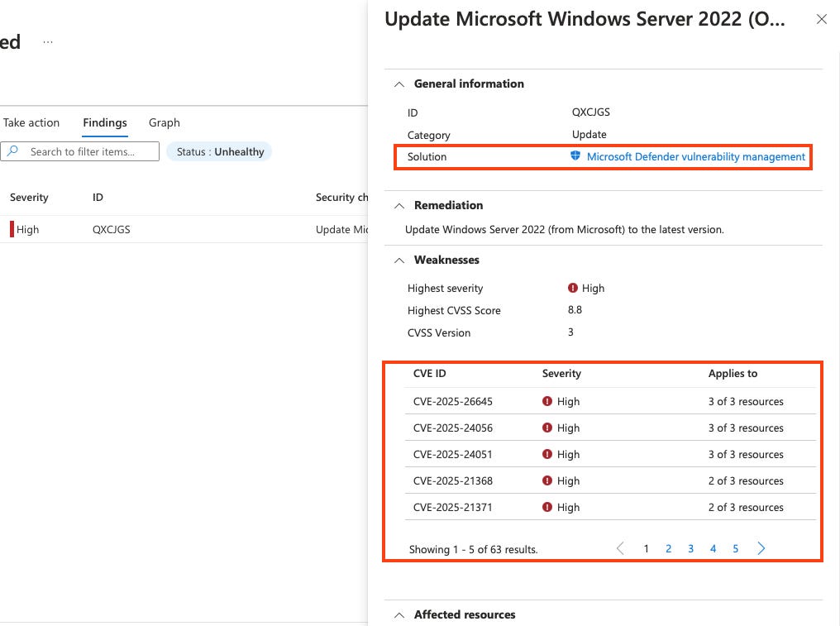Open the Graph tab
Viewport: 840px width, 626px height.
[165, 122]
